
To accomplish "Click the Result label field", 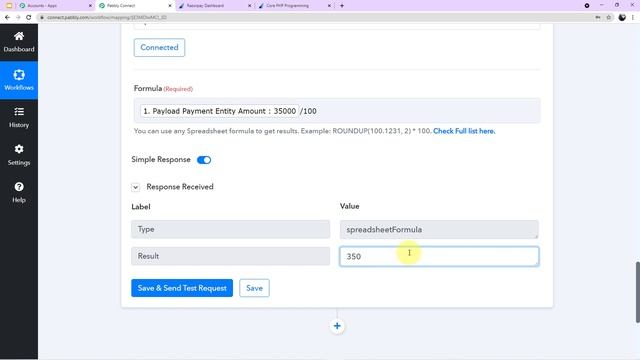I will (231, 256).
